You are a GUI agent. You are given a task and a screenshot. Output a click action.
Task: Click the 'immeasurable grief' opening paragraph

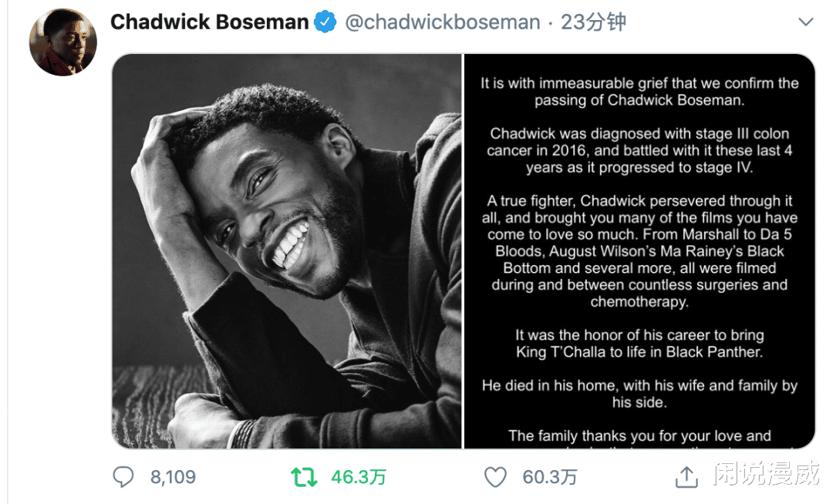(639, 92)
